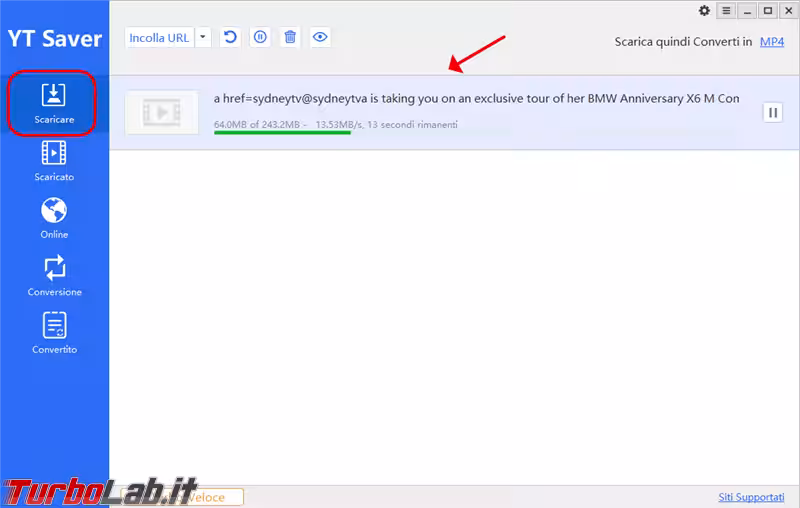Image resolution: width=800 pixels, height=508 pixels.
Task: Open the Scaricare downloading section
Action: pos(53,103)
